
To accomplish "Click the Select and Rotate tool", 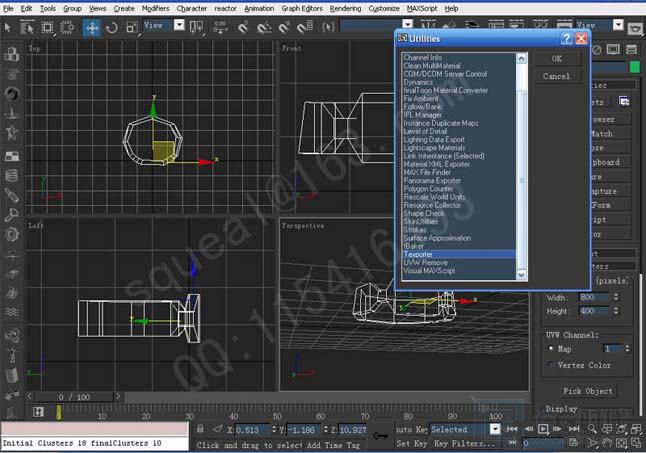I will tap(112, 27).
